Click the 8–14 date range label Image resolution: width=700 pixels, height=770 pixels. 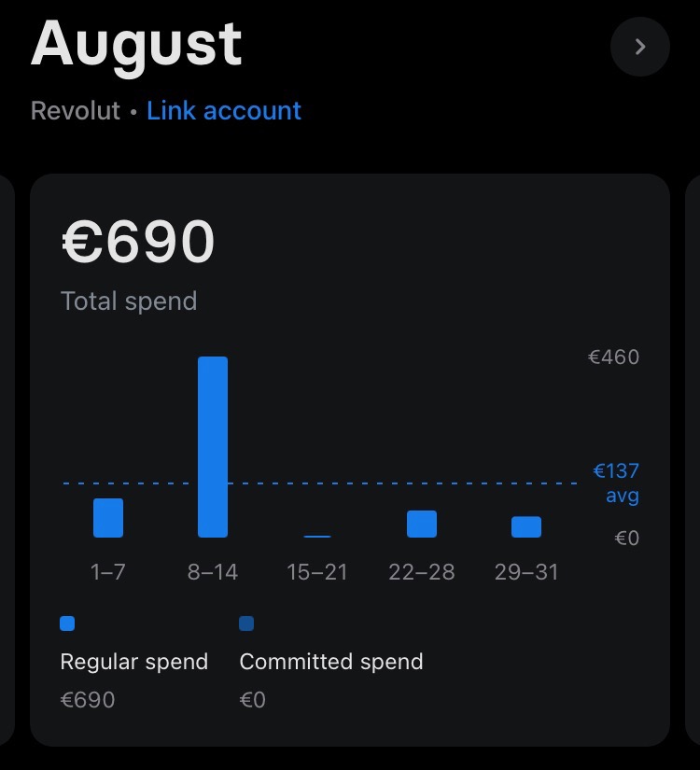tap(213, 572)
